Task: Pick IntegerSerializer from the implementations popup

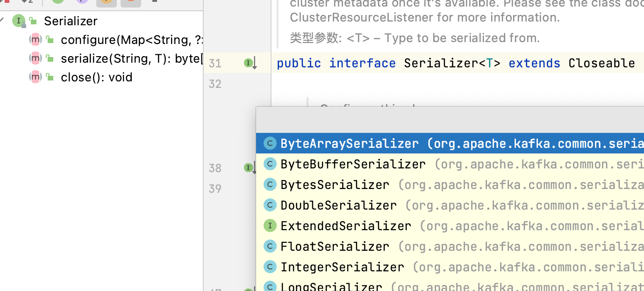Action: click(342, 267)
